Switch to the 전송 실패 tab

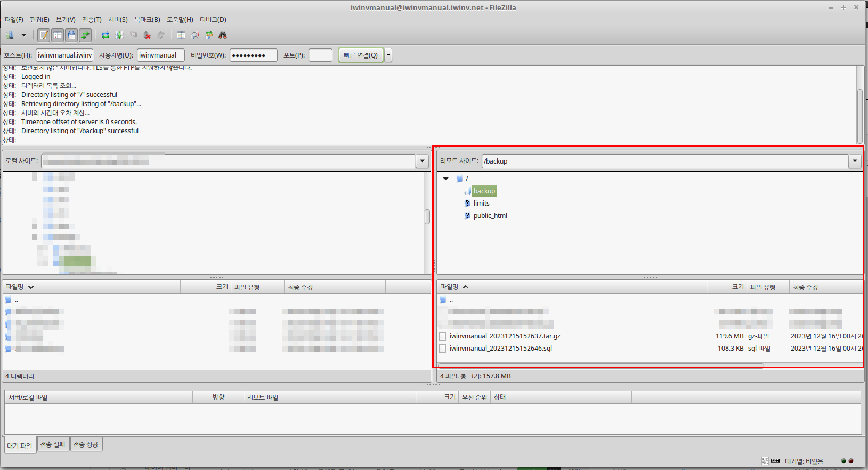tap(53, 444)
